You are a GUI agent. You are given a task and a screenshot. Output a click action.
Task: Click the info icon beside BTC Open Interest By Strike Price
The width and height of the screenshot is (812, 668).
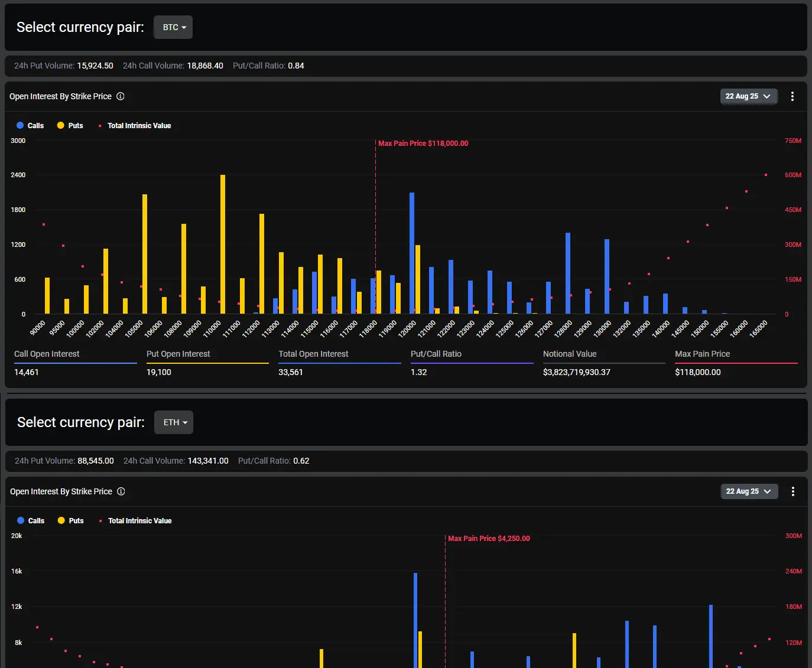[x=121, y=96]
